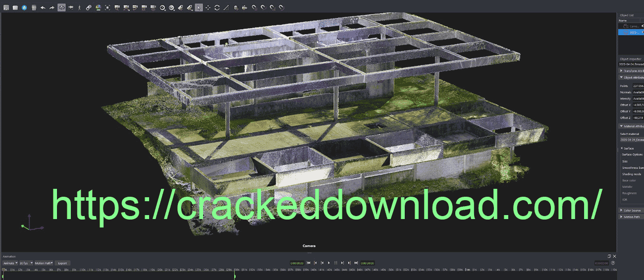Click the Offset Z value field

pyautogui.click(x=638, y=118)
